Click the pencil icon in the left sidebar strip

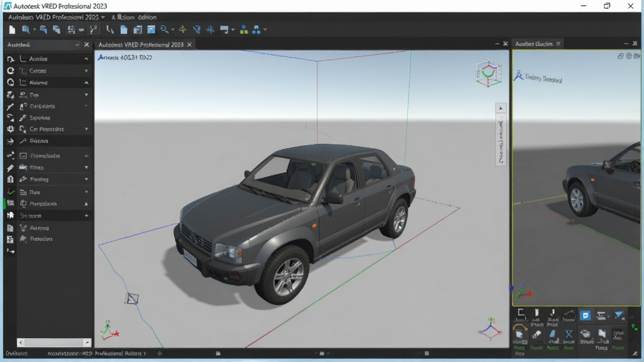coord(10,168)
